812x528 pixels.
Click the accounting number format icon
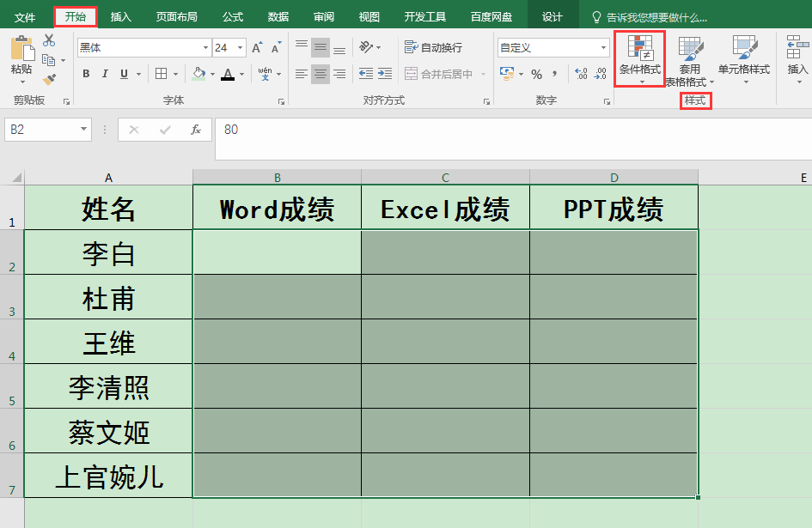click(507, 74)
